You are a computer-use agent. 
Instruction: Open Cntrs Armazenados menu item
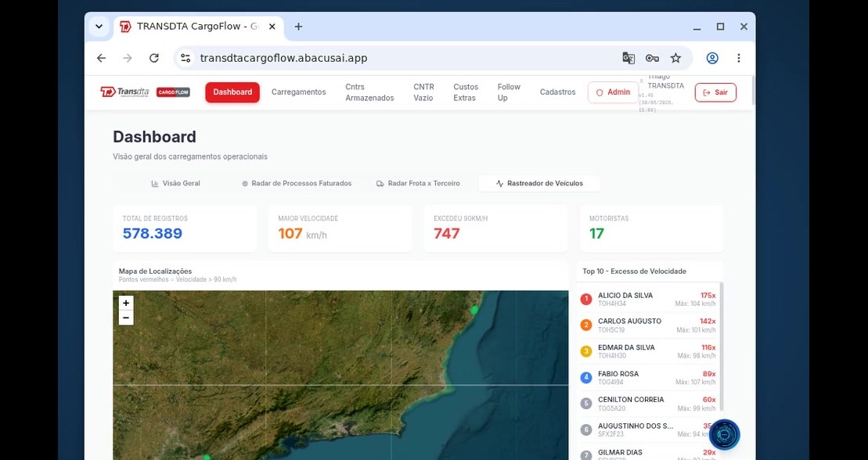(369, 92)
